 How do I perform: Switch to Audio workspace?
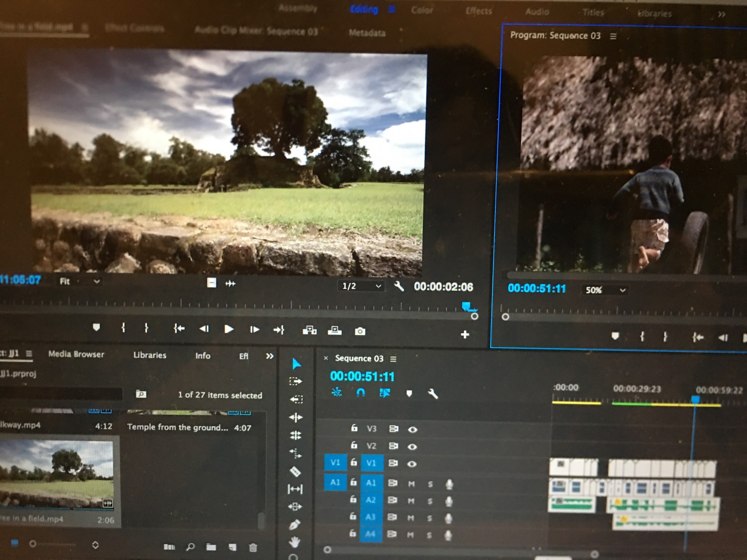(537, 11)
